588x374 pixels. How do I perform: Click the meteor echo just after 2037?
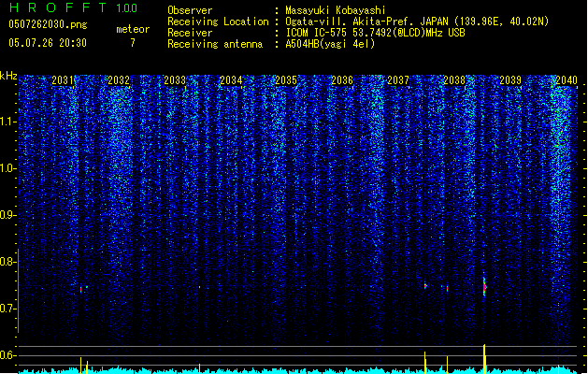click(x=425, y=286)
